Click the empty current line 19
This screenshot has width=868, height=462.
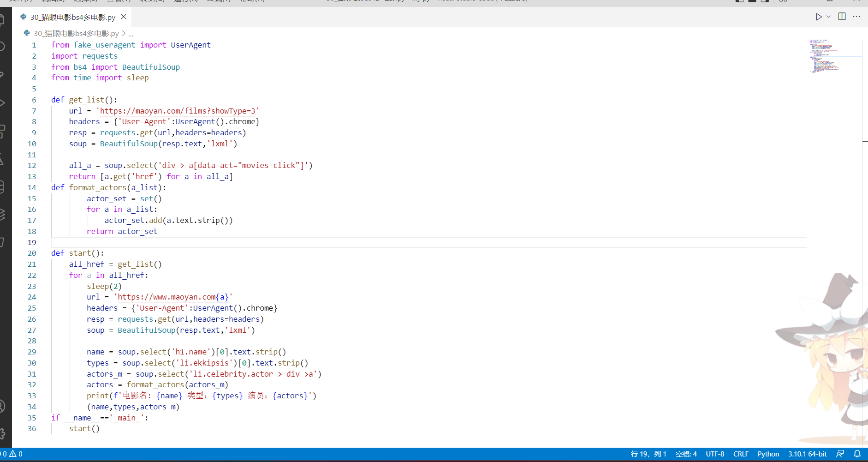pos(429,242)
